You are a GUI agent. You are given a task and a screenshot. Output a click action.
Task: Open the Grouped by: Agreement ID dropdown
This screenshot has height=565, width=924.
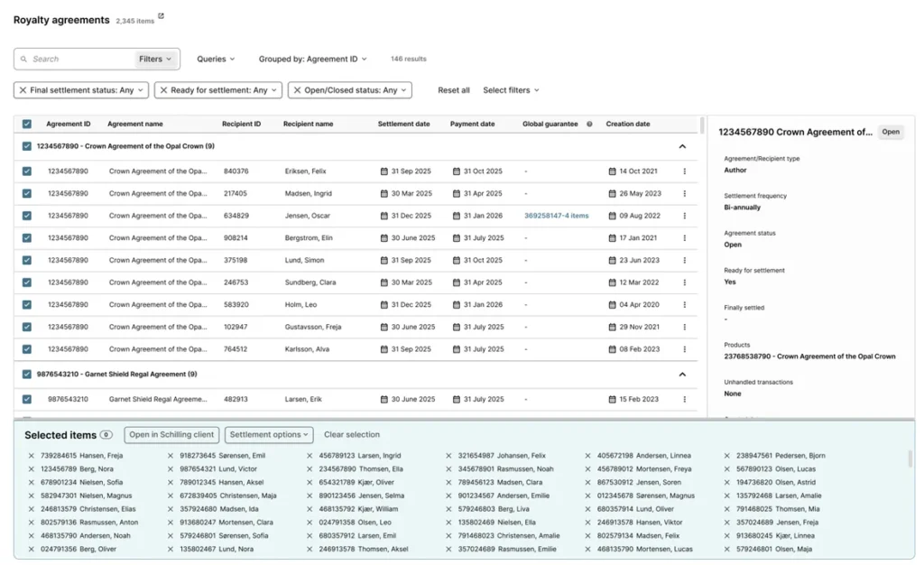pos(312,60)
